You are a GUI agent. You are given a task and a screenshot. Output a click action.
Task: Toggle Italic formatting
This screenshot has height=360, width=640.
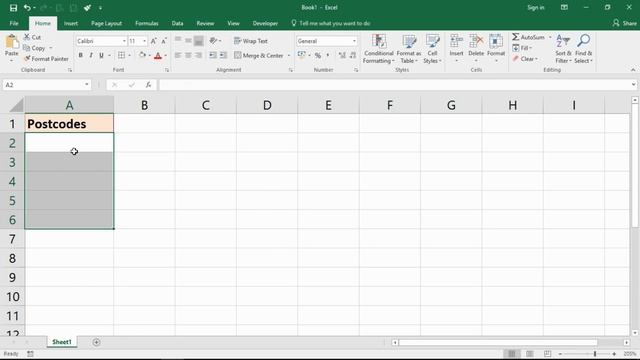coord(91,55)
